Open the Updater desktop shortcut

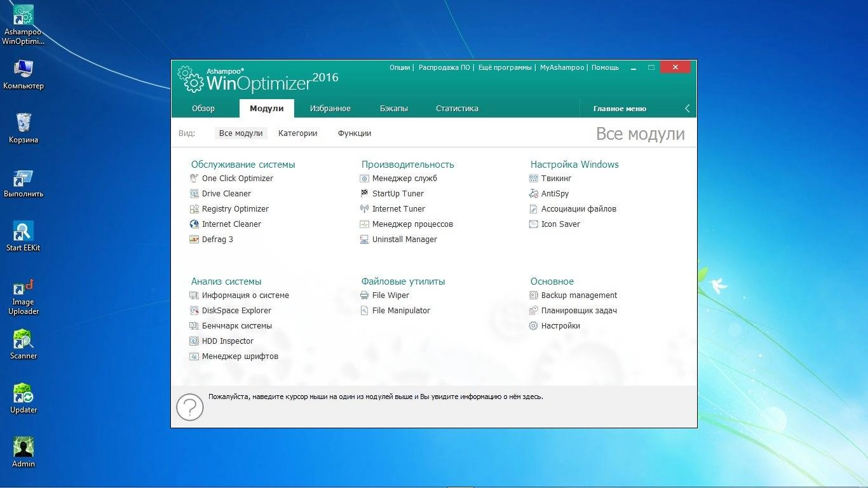point(24,398)
